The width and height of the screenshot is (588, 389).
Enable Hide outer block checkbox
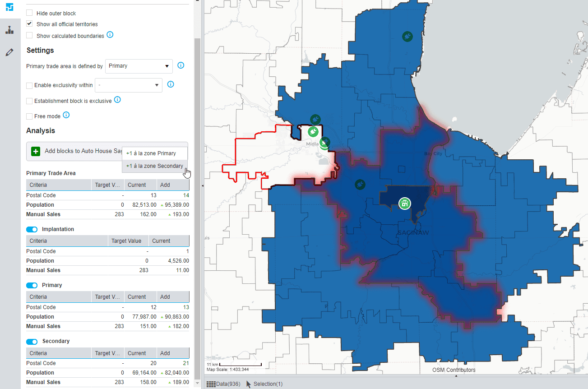[x=29, y=13]
